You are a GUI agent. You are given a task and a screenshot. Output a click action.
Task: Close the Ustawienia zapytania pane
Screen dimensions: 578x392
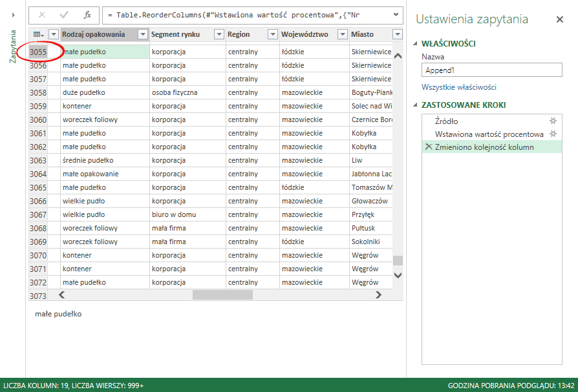[x=560, y=19]
